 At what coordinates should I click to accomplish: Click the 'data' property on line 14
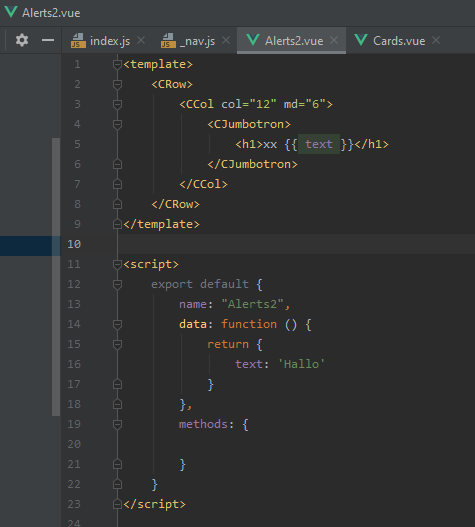tap(193, 324)
